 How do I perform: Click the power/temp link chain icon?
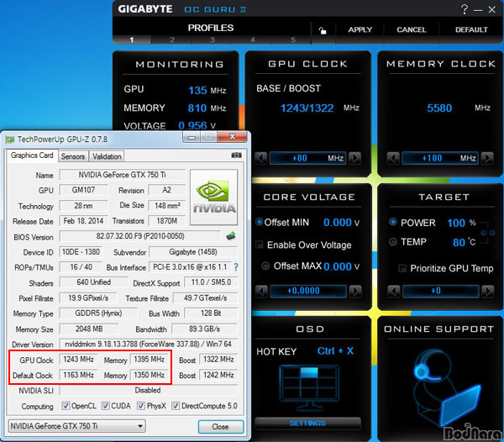pyautogui.click(x=487, y=233)
